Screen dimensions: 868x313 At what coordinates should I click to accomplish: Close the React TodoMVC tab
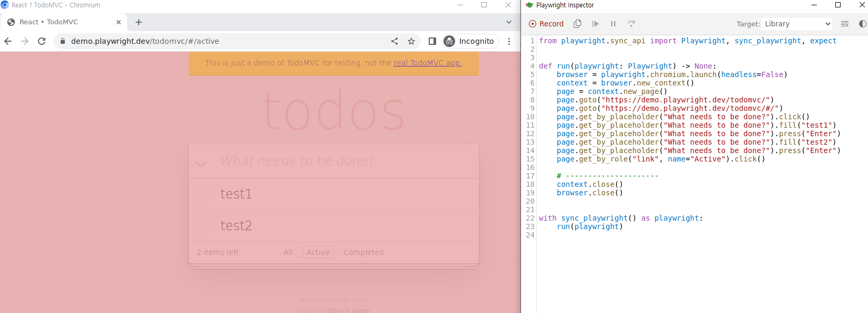(x=119, y=22)
